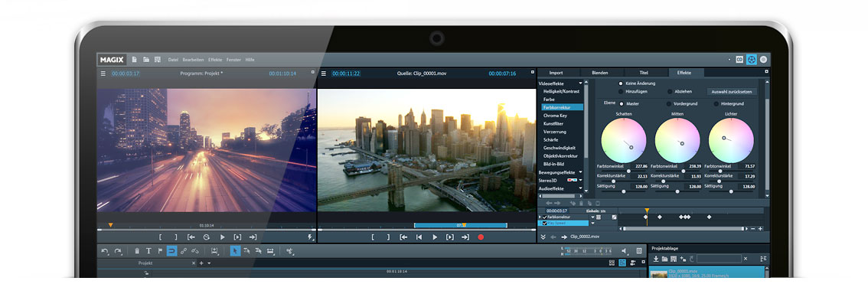Open Play Speed track dropdown arrow
The image size is (868, 294).
click(x=592, y=223)
